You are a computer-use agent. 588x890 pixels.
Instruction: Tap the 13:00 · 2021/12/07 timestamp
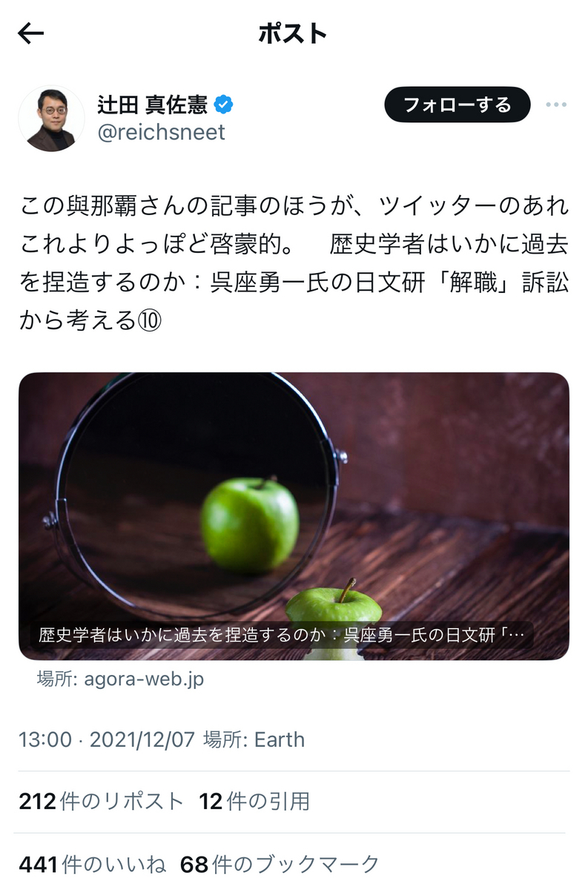[107, 739]
